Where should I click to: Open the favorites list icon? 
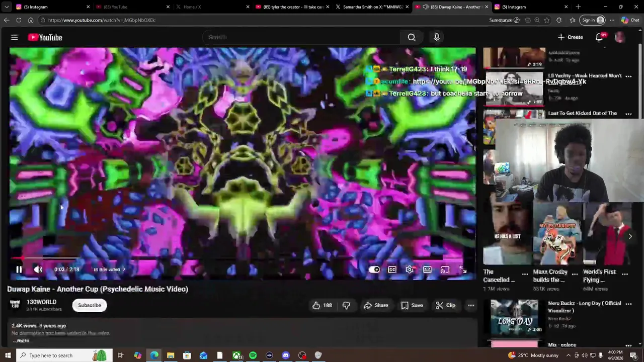pyautogui.click(x=572, y=20)
